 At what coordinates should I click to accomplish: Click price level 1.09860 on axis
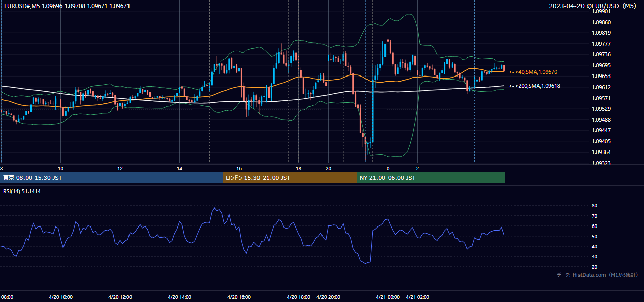(x=601, y=23)
